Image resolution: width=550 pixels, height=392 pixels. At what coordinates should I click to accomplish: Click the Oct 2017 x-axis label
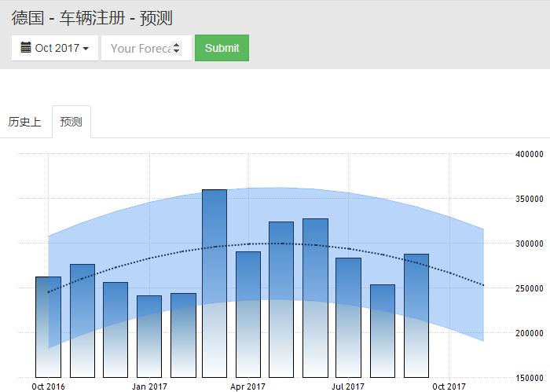tap(449, 387)
